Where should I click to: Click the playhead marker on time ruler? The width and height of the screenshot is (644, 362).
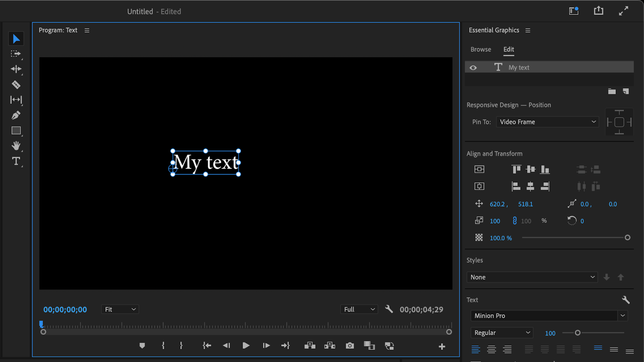coord(41,324)
